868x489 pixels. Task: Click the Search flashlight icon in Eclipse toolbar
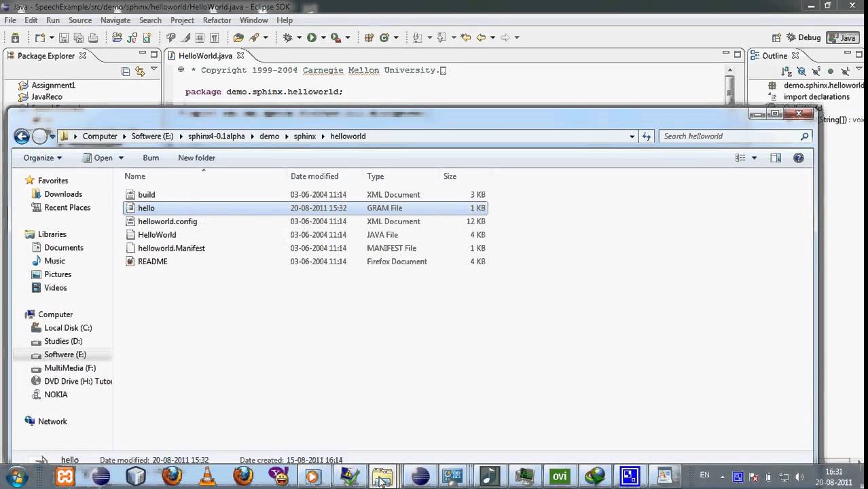coord(254,38)
